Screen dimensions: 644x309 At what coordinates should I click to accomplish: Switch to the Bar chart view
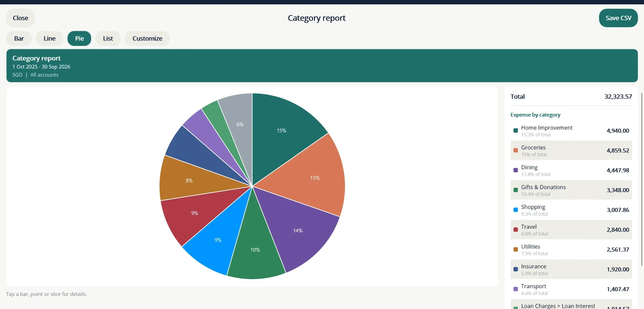point(19,39)
